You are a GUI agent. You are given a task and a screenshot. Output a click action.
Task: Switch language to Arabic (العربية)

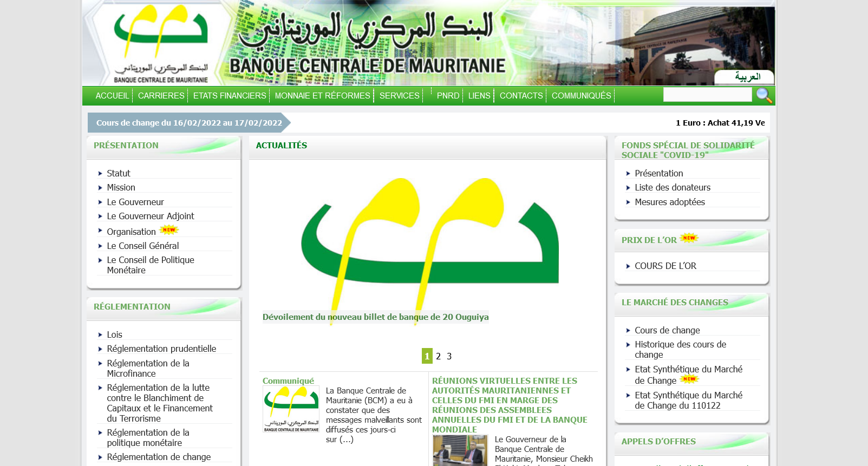tap(747, 77)
